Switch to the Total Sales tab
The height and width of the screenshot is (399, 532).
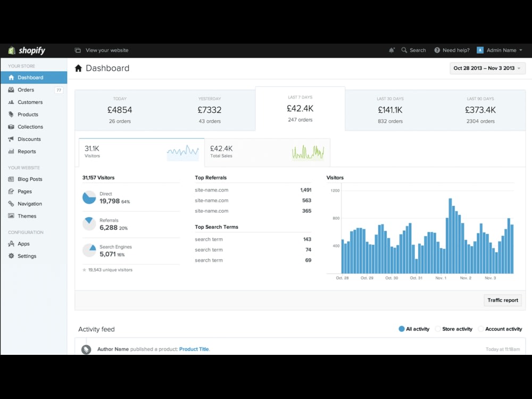pyautogui.click(x=267, y=152)
